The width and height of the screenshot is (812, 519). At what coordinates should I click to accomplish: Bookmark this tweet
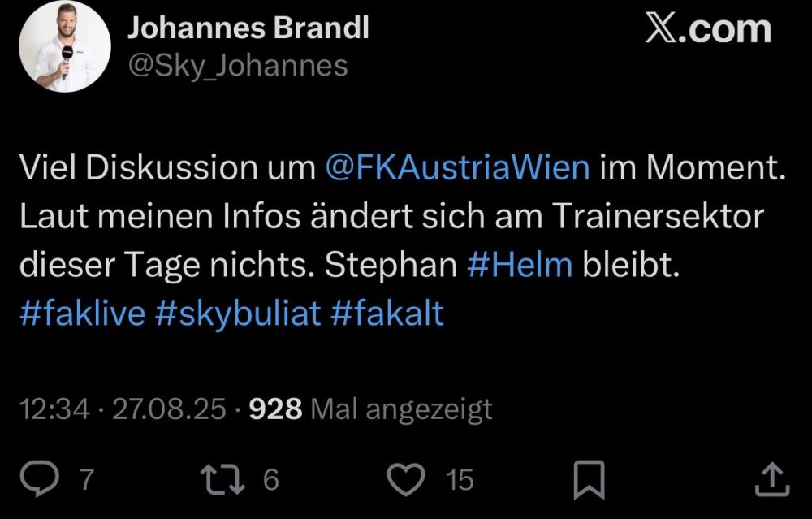tap(588, 480)
